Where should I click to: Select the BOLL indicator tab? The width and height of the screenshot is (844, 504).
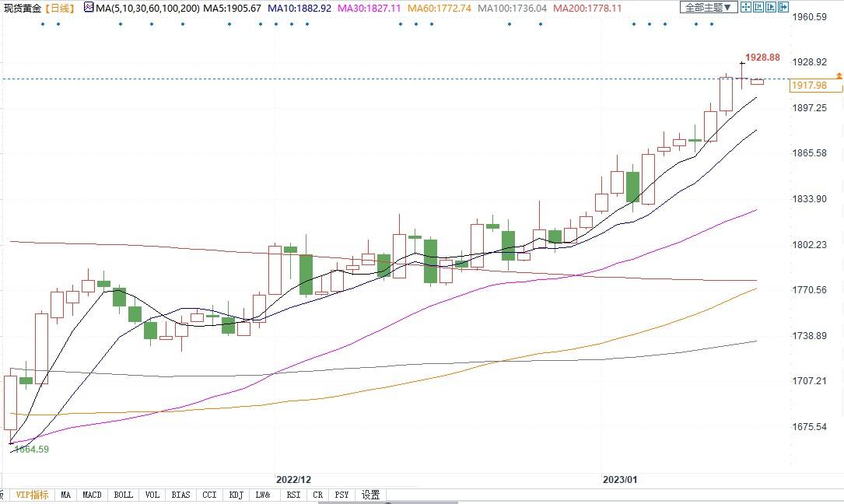pyautogui.click(x=123, y=495)
